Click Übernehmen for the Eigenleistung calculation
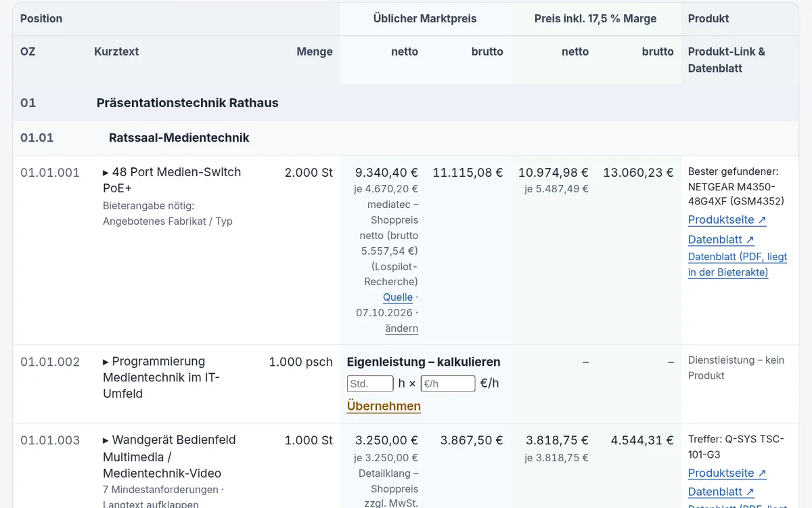Image resolution: width=812 pixels, height=508 pixels. [384, 406]
